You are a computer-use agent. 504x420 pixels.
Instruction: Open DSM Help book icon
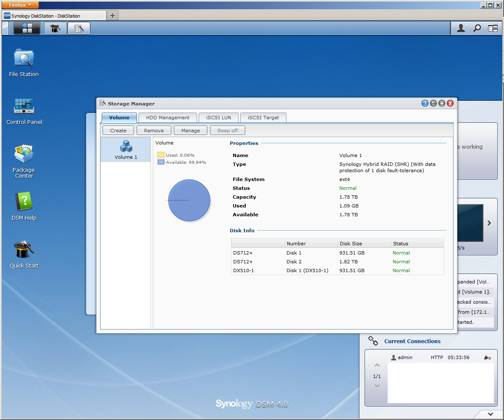pos(24,202)
